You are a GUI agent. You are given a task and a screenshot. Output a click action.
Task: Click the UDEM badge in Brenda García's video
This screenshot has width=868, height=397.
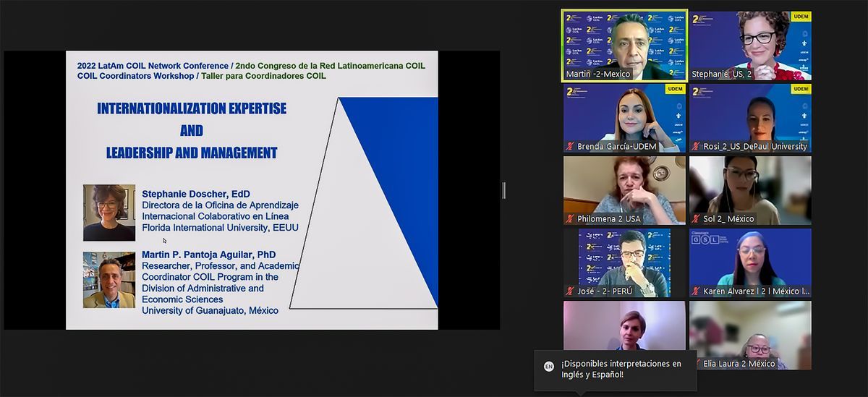click(x=676, y=88)
